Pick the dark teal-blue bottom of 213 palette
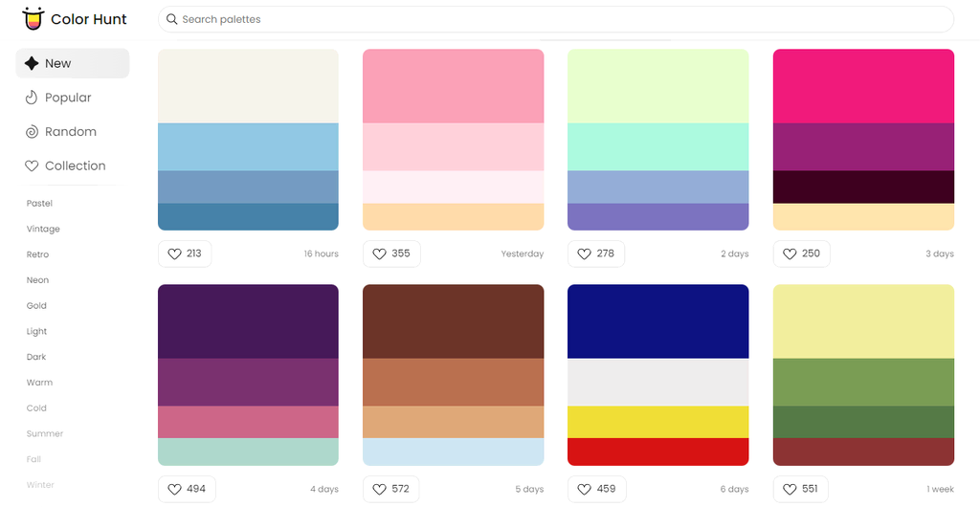Viewport: 980px width, 507px height. (x=248, y=216)
